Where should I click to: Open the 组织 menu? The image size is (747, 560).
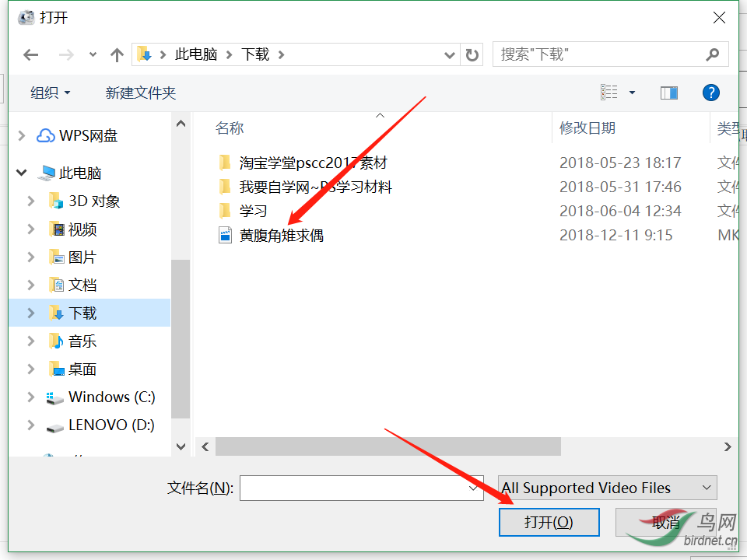point(50,93)
